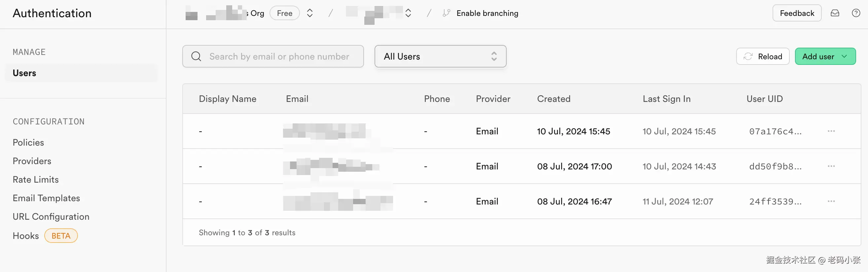Open the Policies configuration page
The height and width of the screenshot is (272, 868).
(x=28, y=142)
